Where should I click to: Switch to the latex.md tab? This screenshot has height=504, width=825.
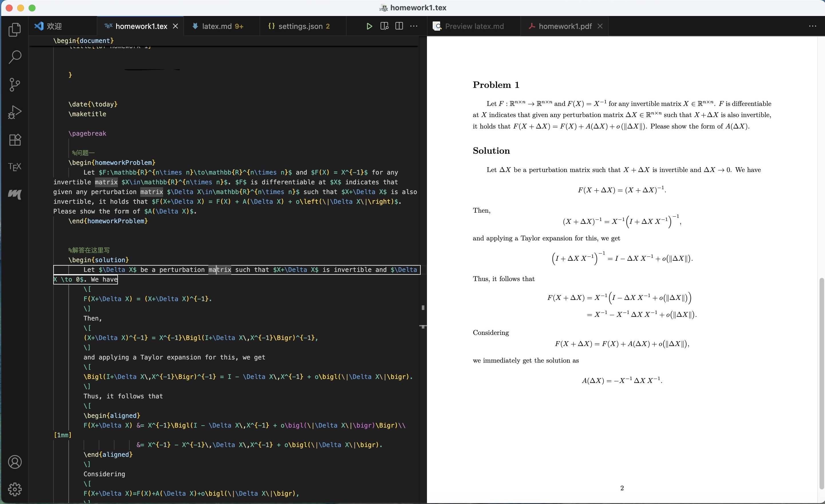coord(217,26)
